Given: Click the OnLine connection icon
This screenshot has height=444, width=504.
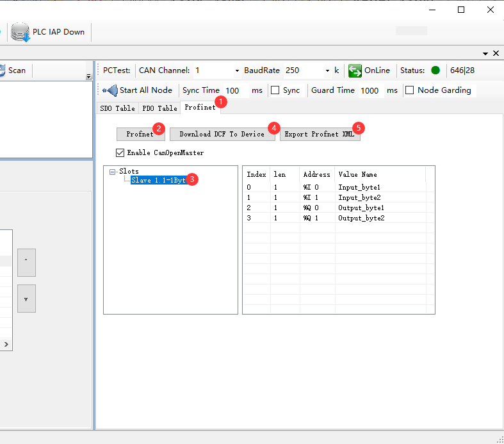Looking at the screenshot, I should pyautogui.click(x=355, y=70).
